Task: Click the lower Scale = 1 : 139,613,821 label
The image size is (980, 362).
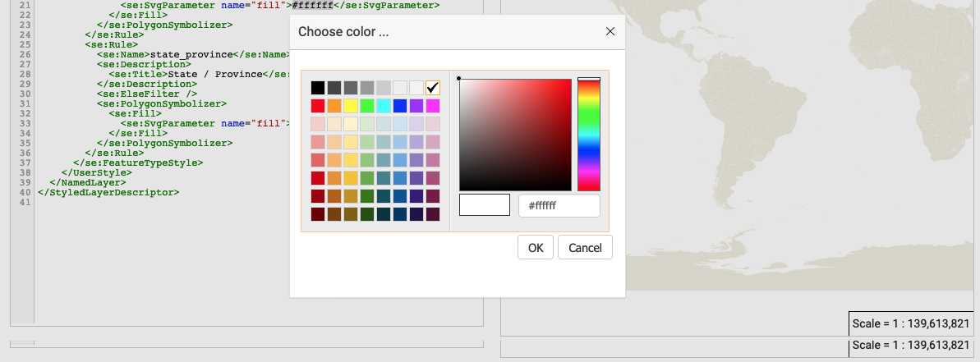Action: point(911,345)
